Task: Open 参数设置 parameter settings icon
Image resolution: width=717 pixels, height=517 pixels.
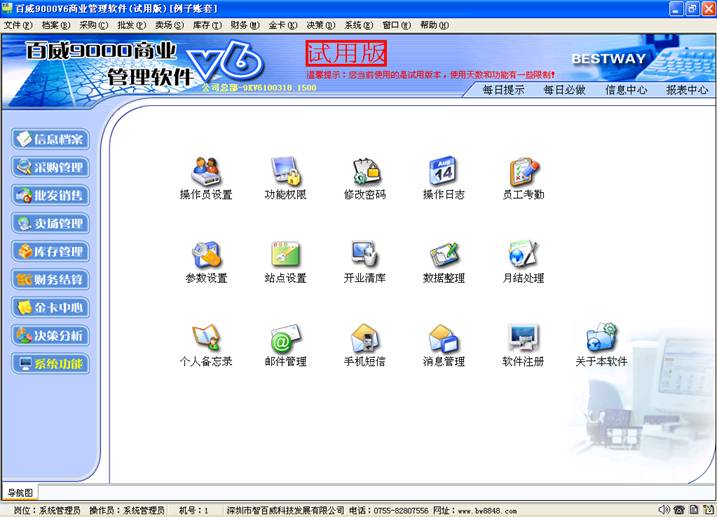Action: coord(206,255)
